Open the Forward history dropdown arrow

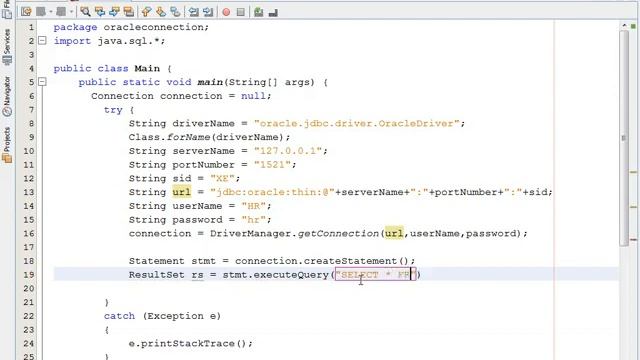71,12
